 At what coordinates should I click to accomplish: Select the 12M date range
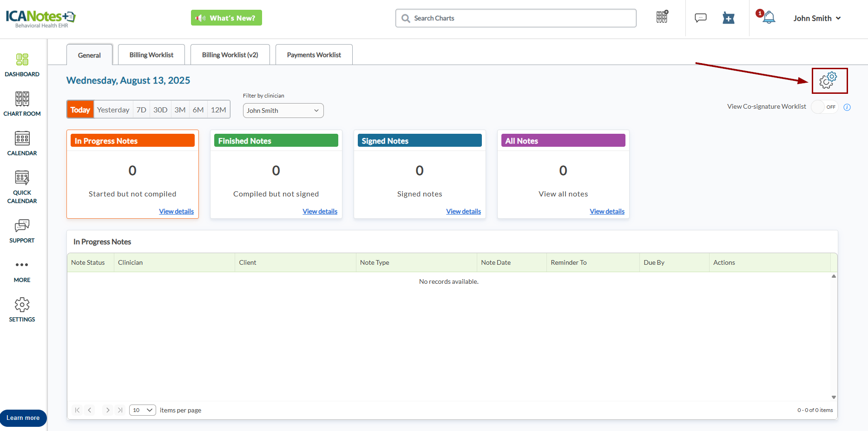[218, 110]
